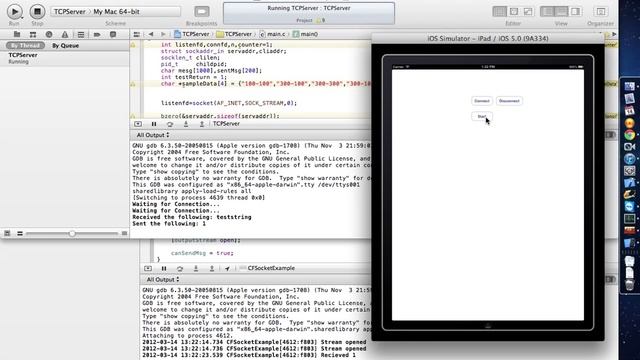Image resolution: width=640 pixels, height=360 pixels.
Task: Switch to the Version editor
Action: [528, 11]
